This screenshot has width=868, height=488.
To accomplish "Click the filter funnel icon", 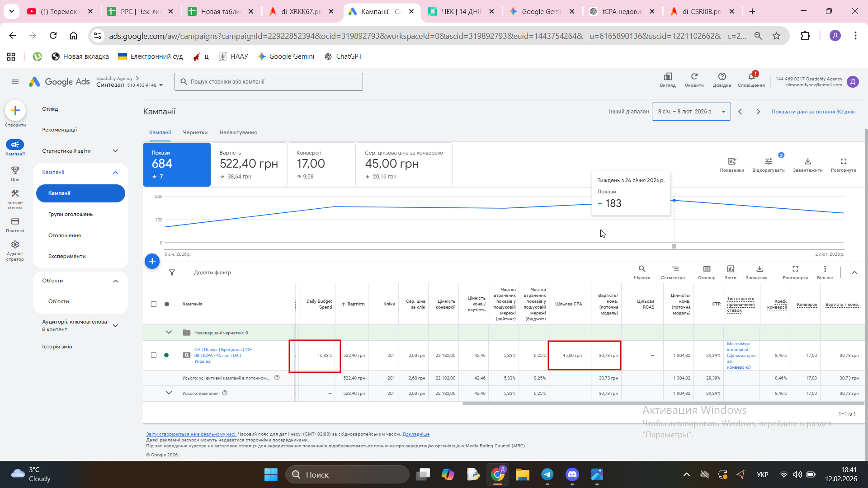I will (x=172, y=272).
